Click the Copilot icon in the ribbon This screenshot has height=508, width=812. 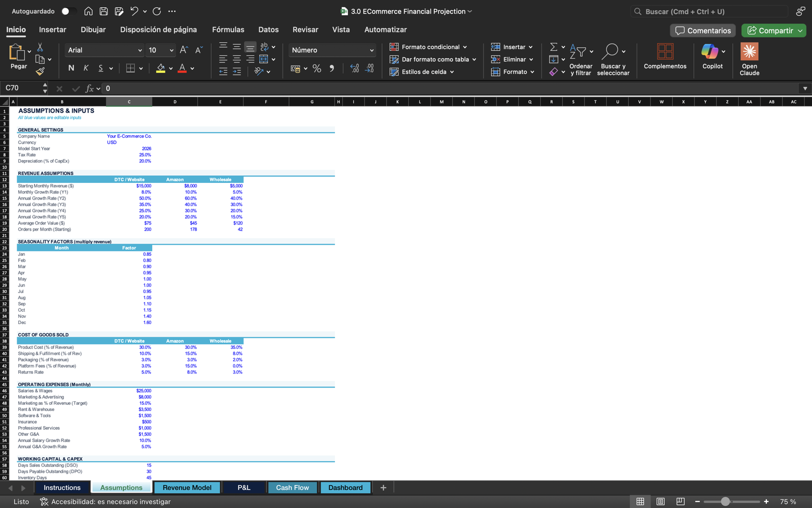[x=709, y=51]
